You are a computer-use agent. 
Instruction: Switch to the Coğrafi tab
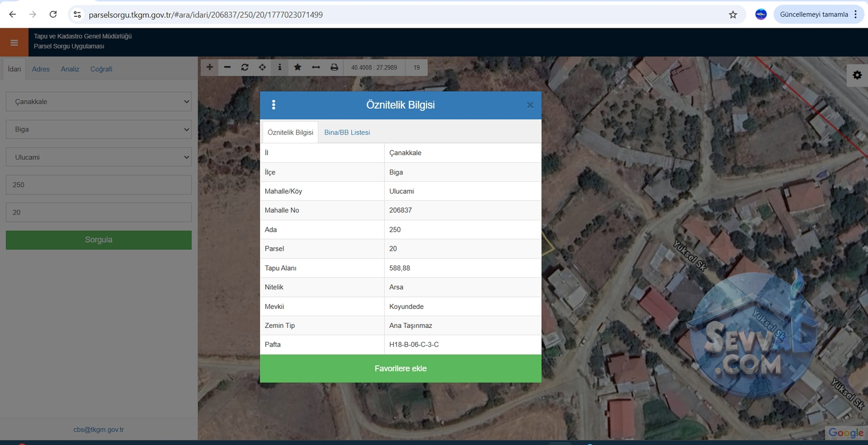(x=101, y=69)
